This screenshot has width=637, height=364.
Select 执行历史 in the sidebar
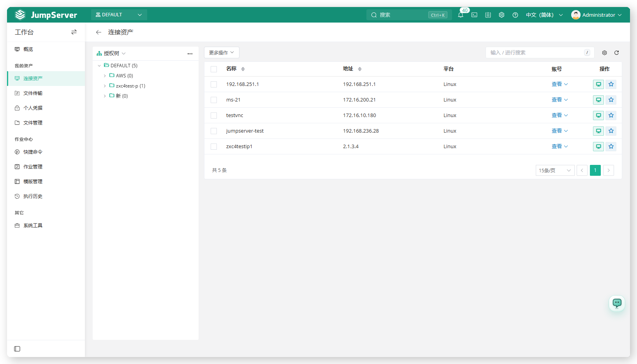click(46, 196)
